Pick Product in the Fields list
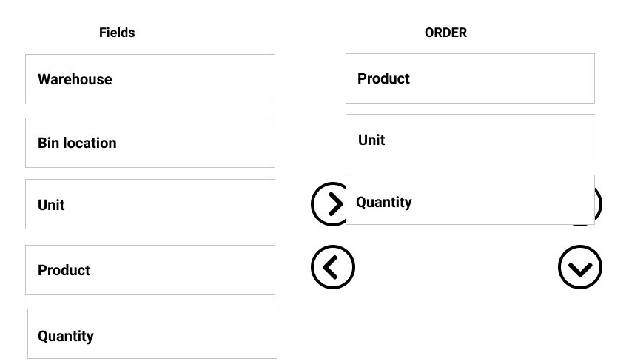The image size is (629, 364). click(150, 270)
